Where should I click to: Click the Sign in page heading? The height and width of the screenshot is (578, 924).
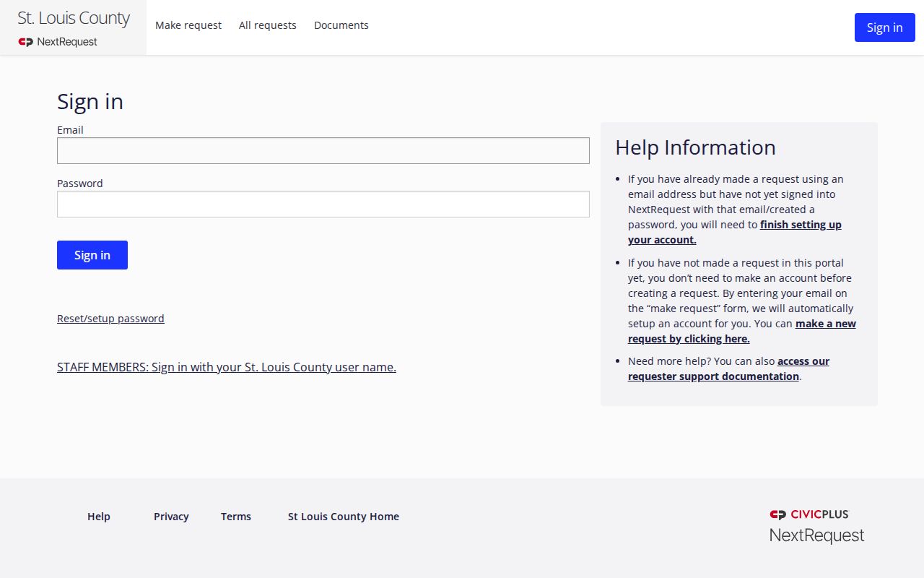[x=90, y=102]
